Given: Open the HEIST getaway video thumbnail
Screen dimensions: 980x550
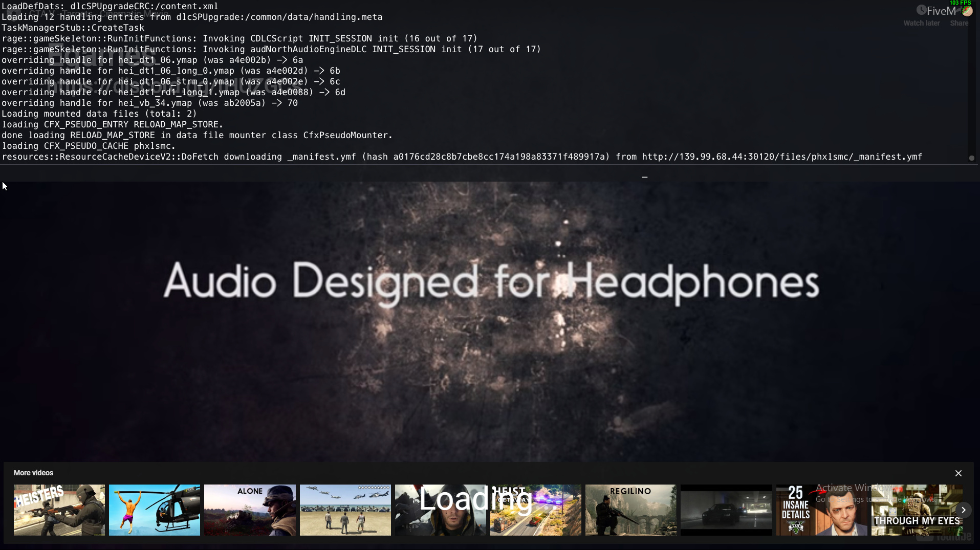Looking at the screenshot, I should 536,510.
